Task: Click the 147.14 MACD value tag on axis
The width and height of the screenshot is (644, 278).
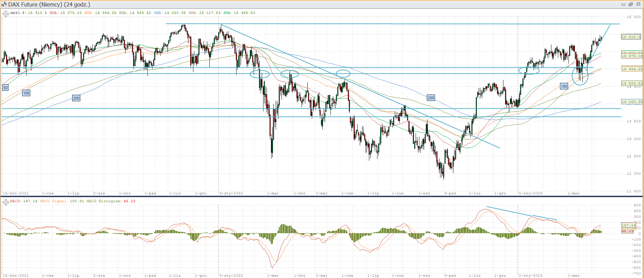Action: click(x=628, y=225)
